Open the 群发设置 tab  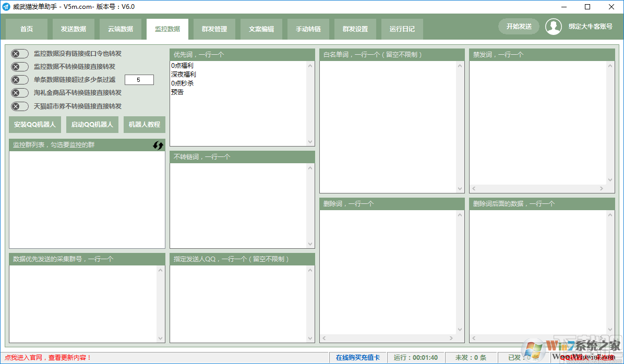pos(355,29)
